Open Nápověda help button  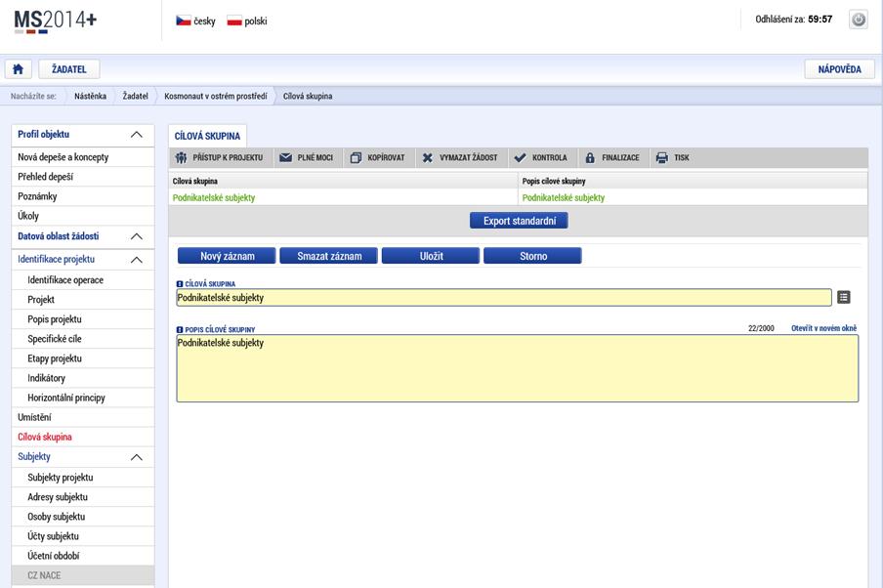coord(839,69)
